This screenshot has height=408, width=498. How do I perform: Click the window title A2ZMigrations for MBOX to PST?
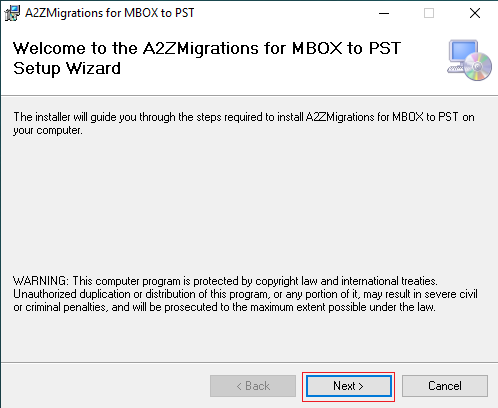(x=110, y=13)
